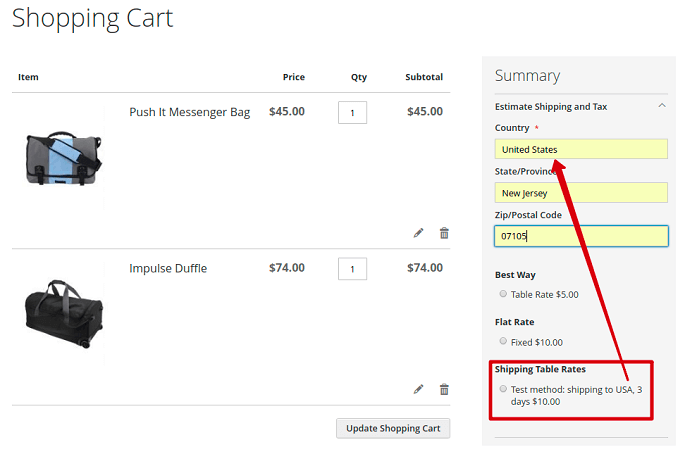Open the State/Province dropdown showing New Jersey
685x466 pixels.
pyautogui.click(x=581, y=193)
